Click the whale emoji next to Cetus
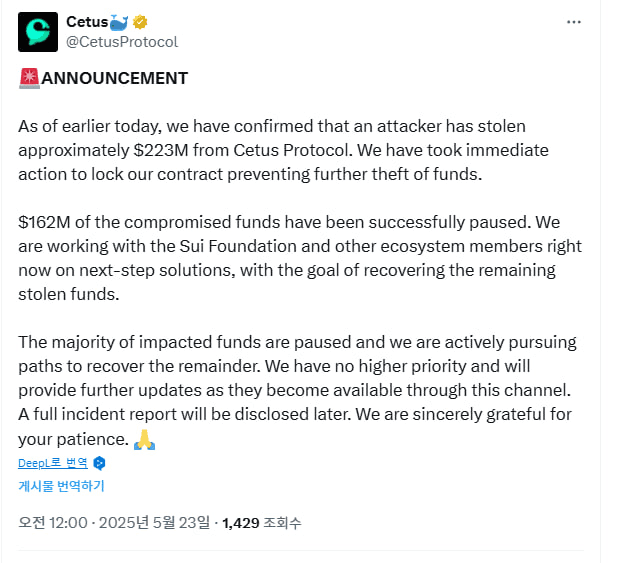 pyautogui.click(x=119, y=22)
